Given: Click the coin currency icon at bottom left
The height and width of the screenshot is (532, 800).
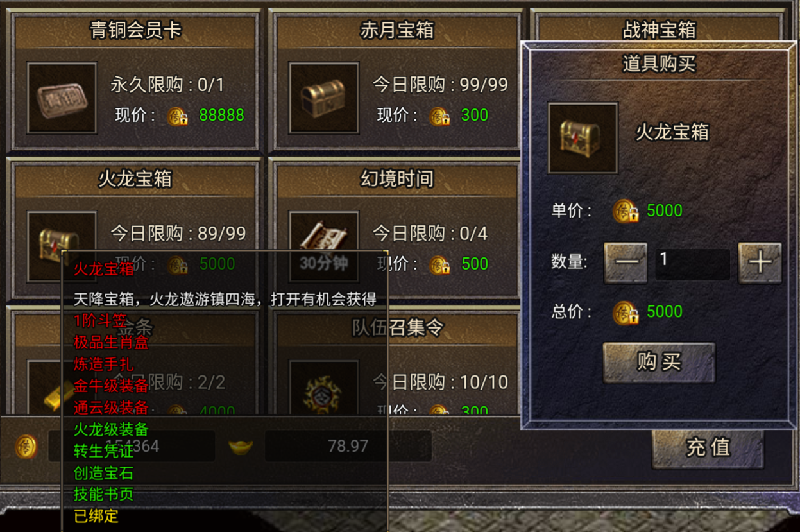Looking at the screenshot, I should pos(26,446).
